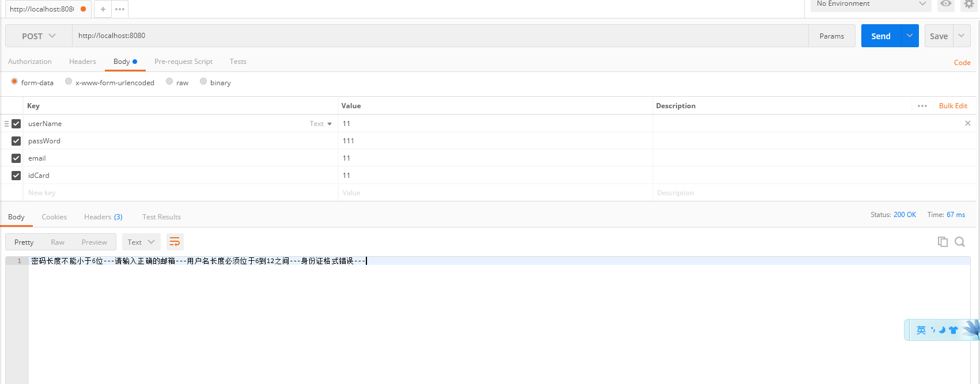Switch response view to Preview

coord(94,242)
